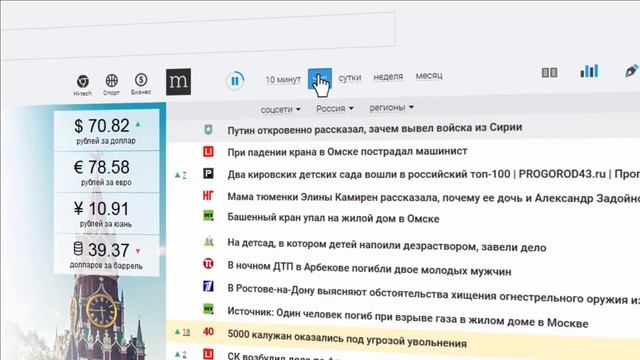
Task: Switch to the сутки period
Action: (350, 78)
